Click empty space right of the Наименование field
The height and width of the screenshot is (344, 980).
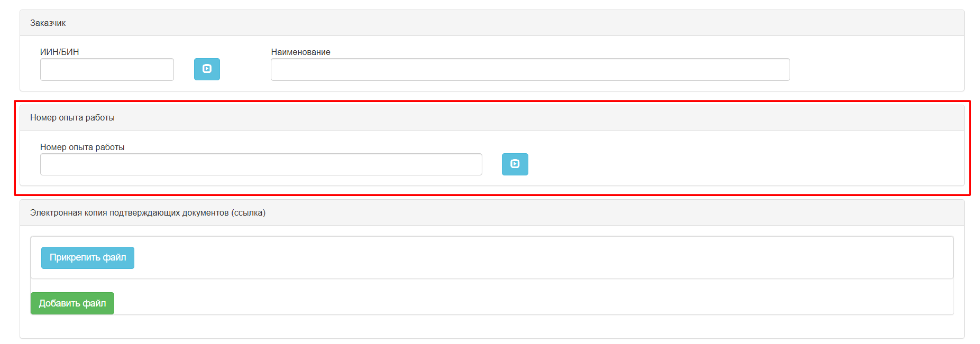pos(873,70)
